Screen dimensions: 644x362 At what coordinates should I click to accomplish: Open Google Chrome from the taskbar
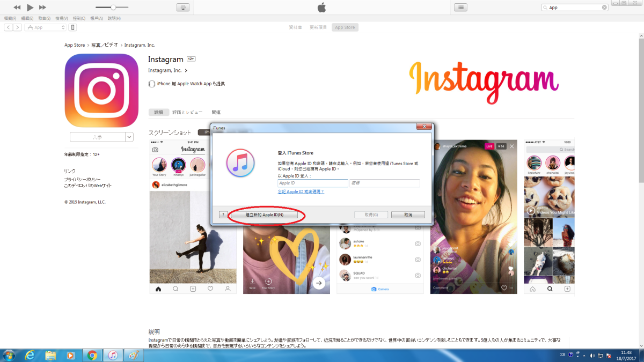coord(92,355)
